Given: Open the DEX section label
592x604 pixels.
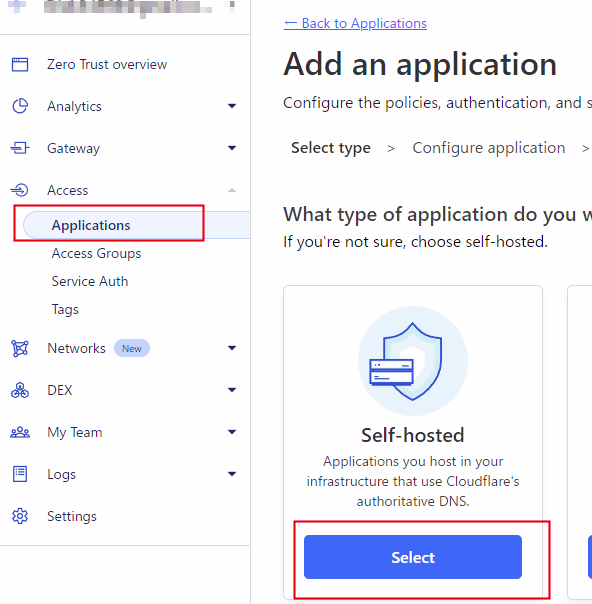Looking at the screenshot, I should coord(60,390).
